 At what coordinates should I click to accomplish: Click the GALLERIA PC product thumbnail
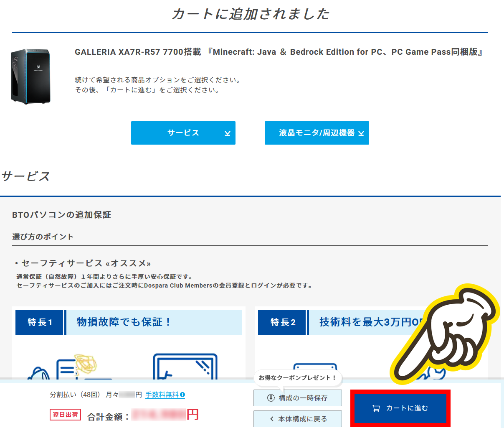[30, 76]
